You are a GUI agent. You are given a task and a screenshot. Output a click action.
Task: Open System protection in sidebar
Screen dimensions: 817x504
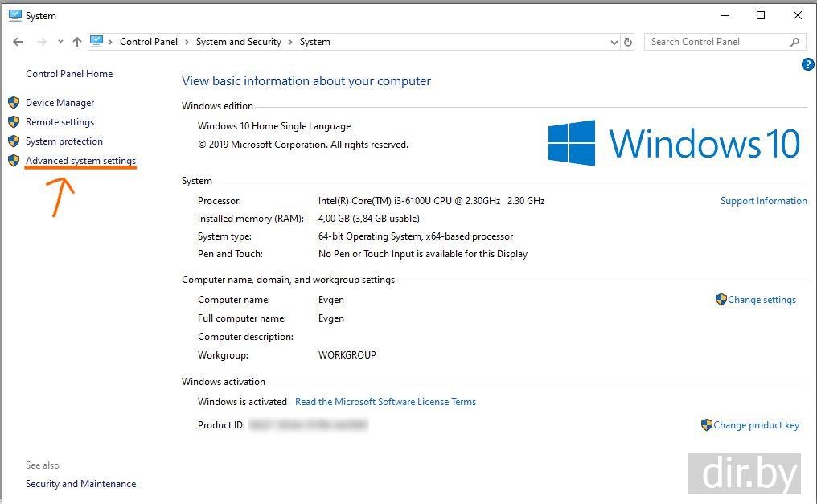(64, 141)
